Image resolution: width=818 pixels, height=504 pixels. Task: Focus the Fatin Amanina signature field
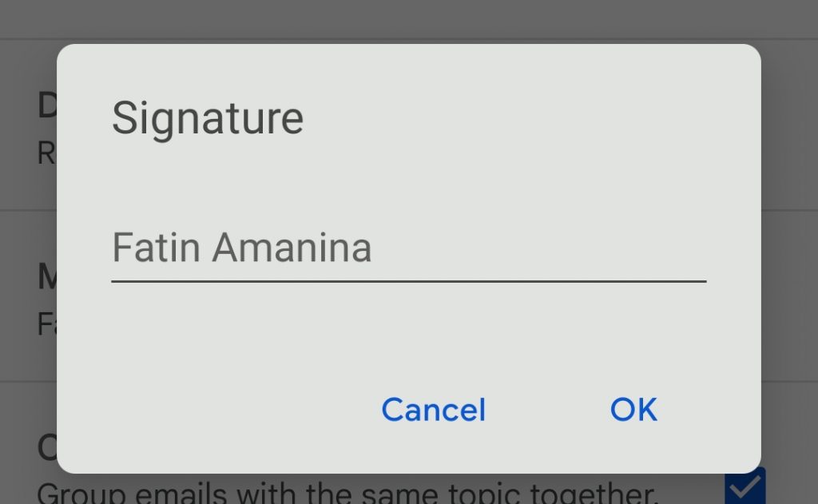408,249
